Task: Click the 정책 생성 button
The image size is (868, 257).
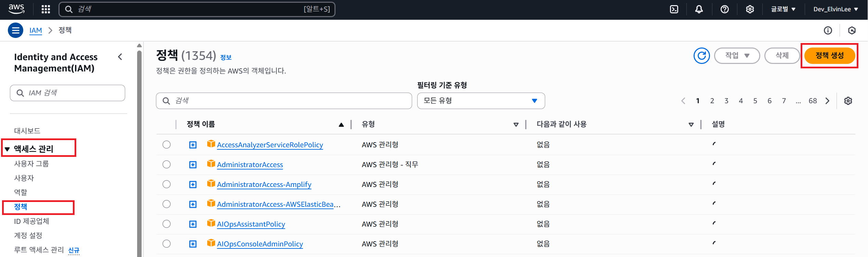Action: pos(830,56)
